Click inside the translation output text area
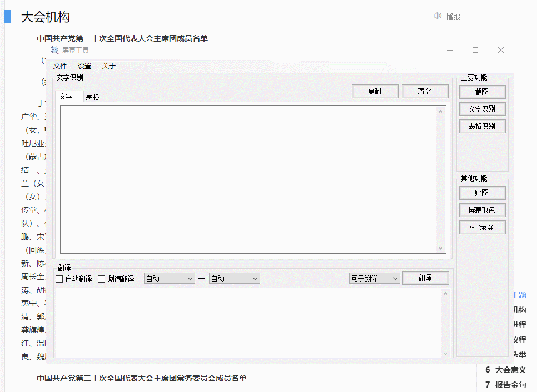The image size is (537, 392). coord(248,323)
